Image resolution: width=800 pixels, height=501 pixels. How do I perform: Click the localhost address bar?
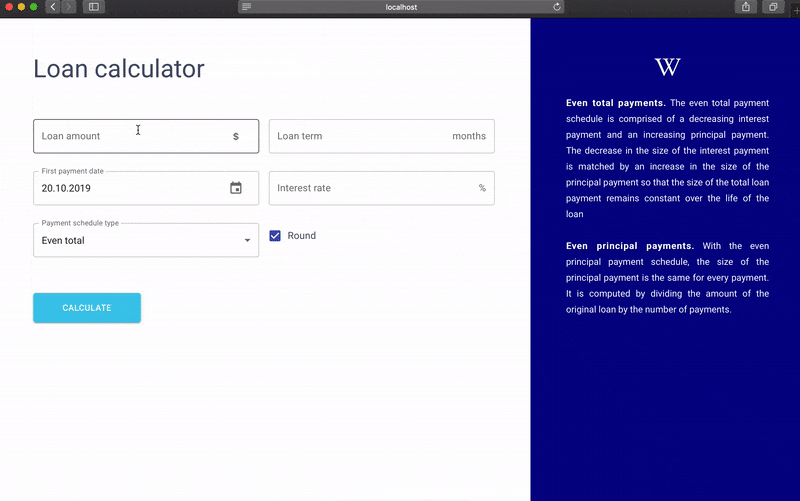401,7
